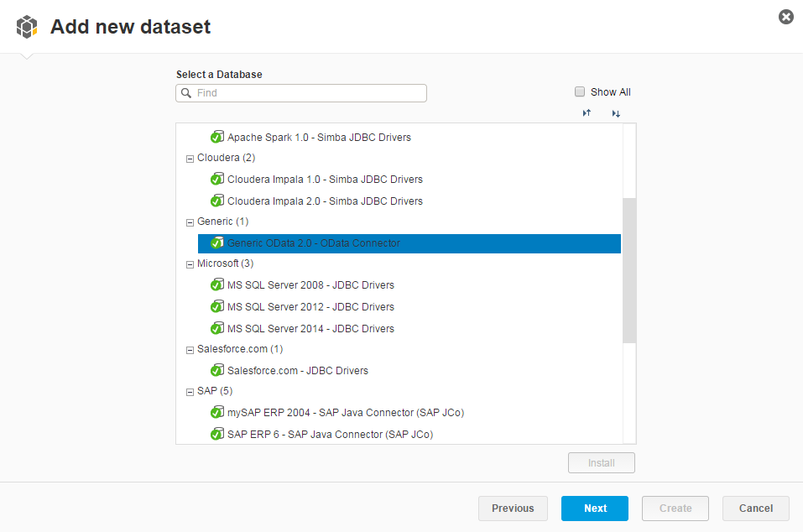Click the mySAP ERP 2004 driver icon

coord(217,412)
